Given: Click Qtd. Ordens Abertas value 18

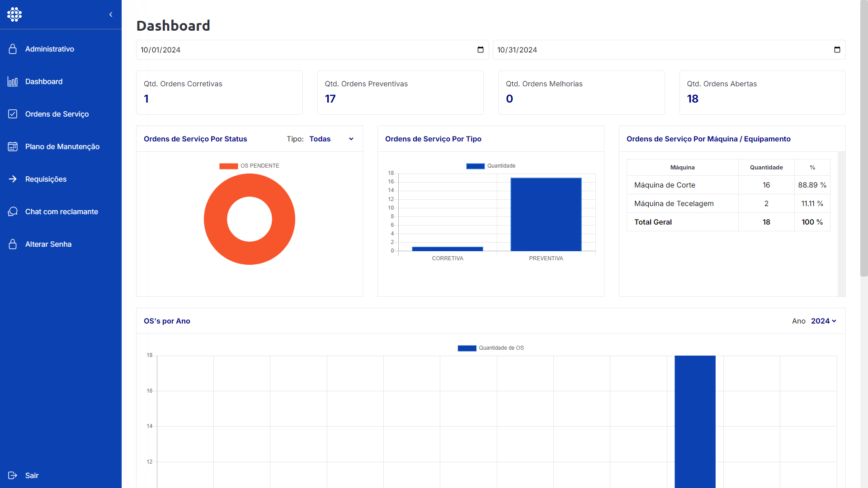Looking at the screenshot, I should click(693, 99).
